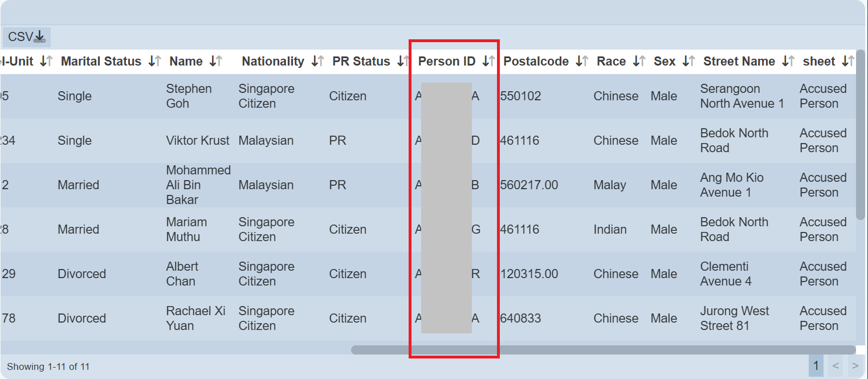Image resolution: width=868 pixels, height=379 pixels.
Task: Sort by Street Name arrows
Action: [788, 62]
